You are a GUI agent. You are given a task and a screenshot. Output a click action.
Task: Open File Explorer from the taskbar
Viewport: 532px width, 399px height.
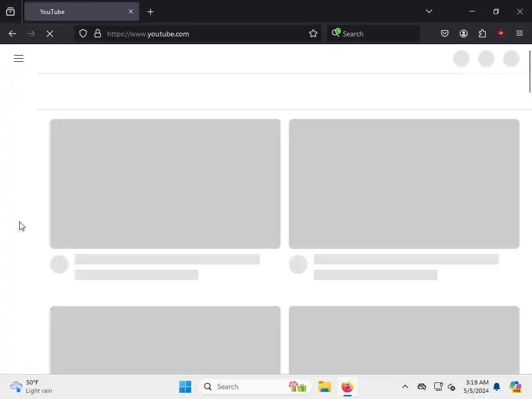click(x=324, y=387)
